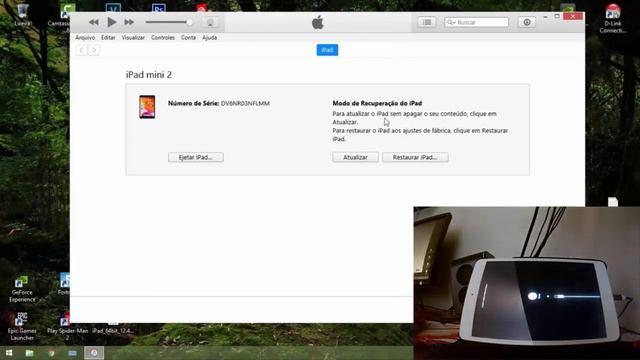The height and width of the screenshot is (360, 640).
Task: Maximize the iTunes window
Action: click(557, 16)
